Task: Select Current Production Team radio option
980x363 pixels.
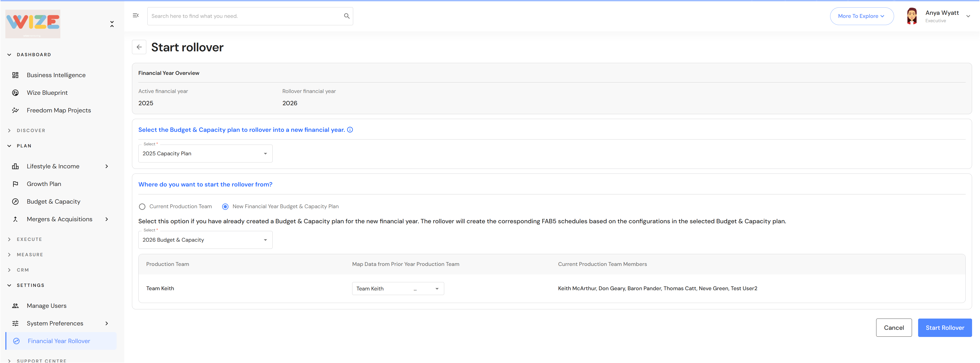Action: pos(142,207)
